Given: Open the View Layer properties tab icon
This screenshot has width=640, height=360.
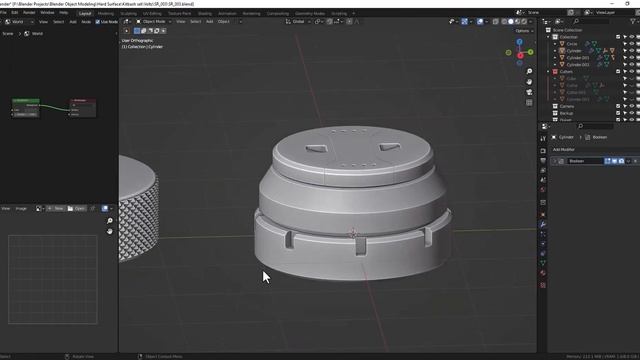Looking at the screenshot, I should pyautogui.click(x=543, y=170).
